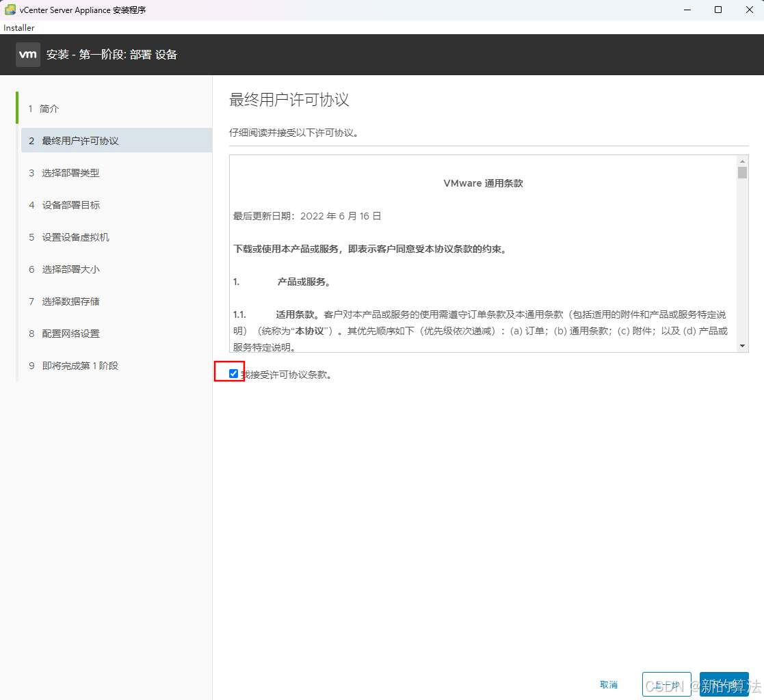
Task: Click the 我接受许可协议条款 label
Action: pyautogui.click(x=287, y=375)
